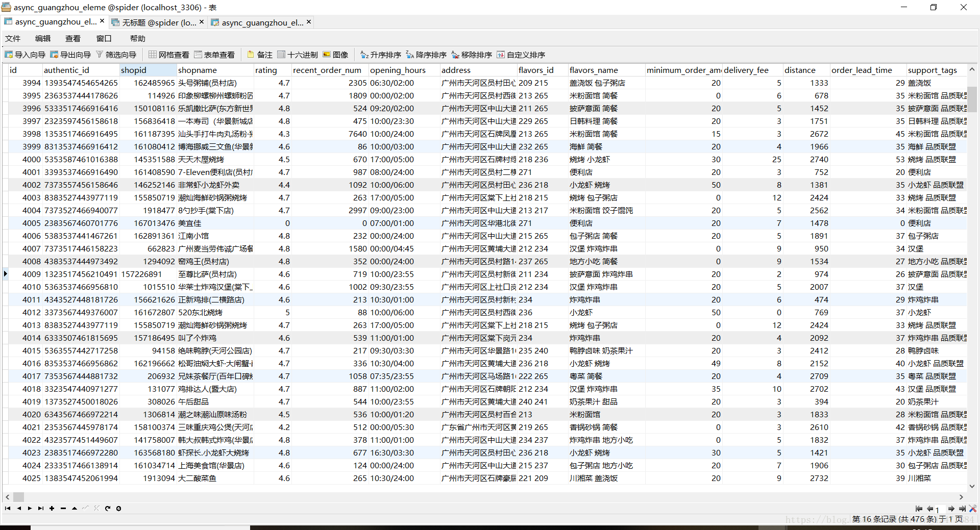Select the distance column header
Image resolution: width=980 pixels, height=530 pixels.
pos(807,70)
